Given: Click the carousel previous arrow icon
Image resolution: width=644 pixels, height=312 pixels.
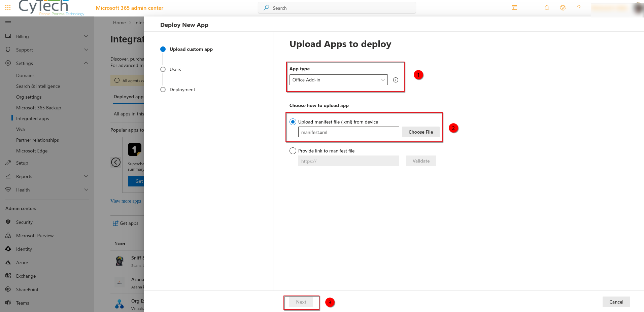Looking at the screenshot, I should (x=116, y=162).
